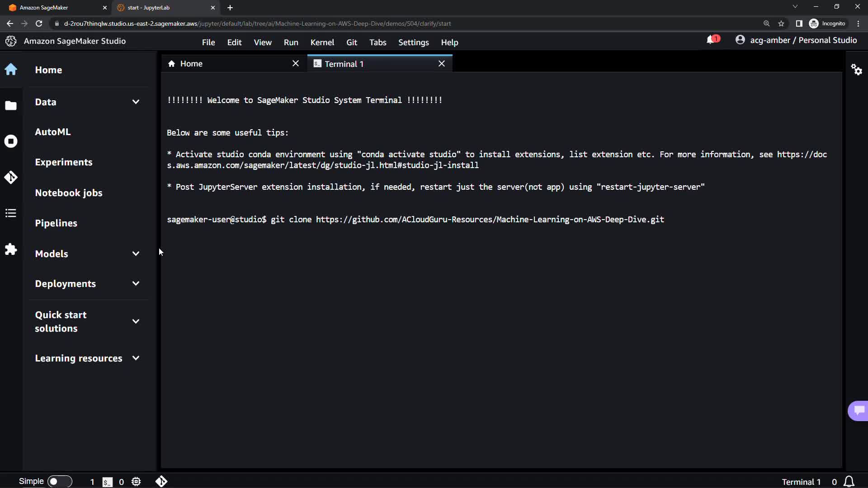Open the File Browser folder icon in sidebar
The width and height of the screenshot is (868, 488).
pyautogui.click(x=11, y=105)
